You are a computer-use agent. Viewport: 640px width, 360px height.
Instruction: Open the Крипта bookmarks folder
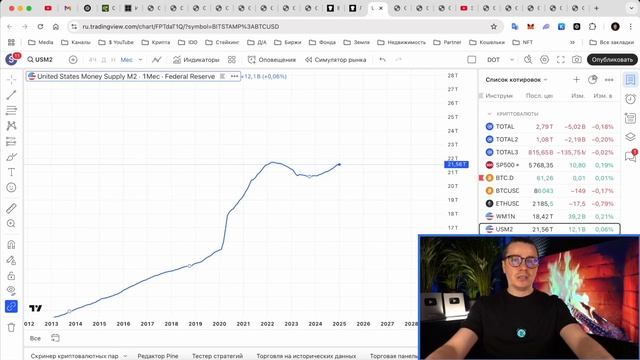coord(156,42)
